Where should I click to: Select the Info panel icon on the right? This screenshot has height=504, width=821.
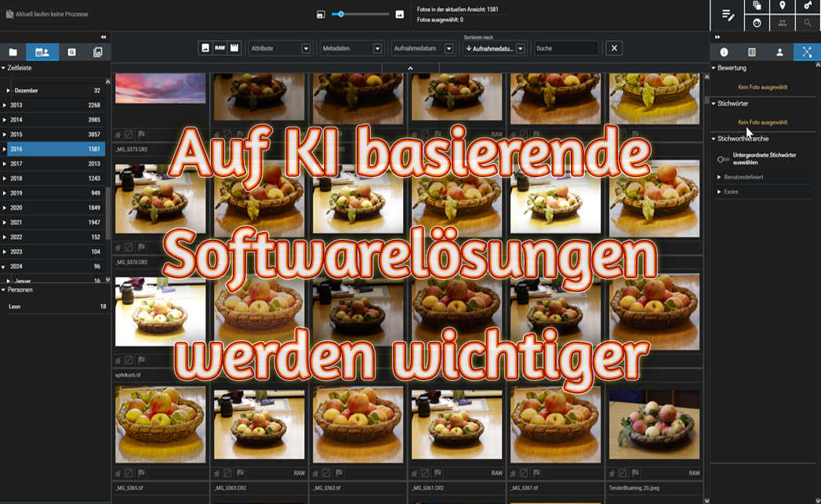pos(725,53)
